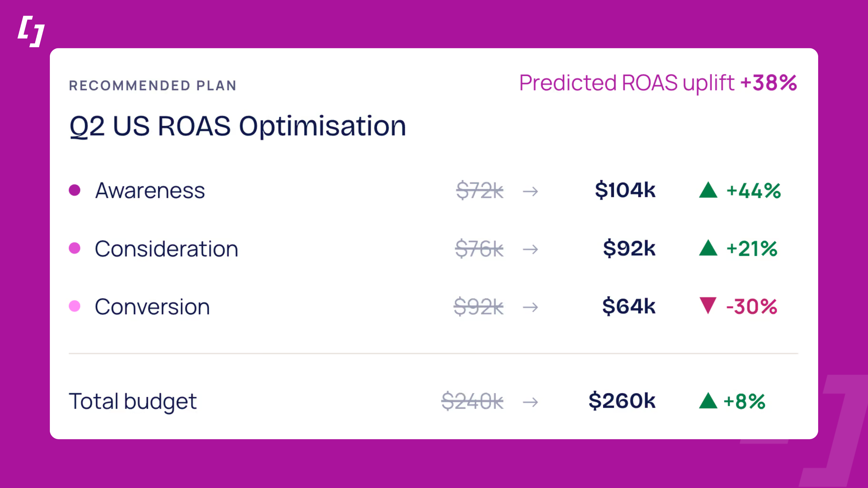Click the arrow after struck-through $76k
Screen dimensions: 868x488
click(x=530, y=249)
